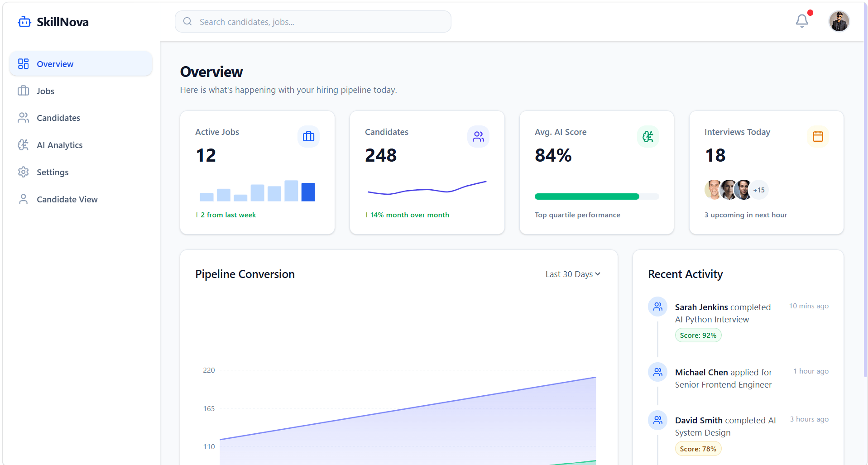Click the Interviews Today value 18

[x=715, y=155]
